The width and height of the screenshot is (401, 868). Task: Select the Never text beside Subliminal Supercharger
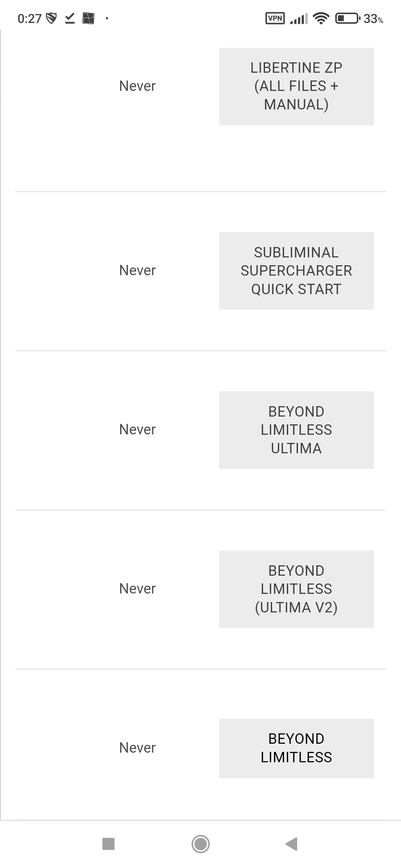(x=137, y=270)
